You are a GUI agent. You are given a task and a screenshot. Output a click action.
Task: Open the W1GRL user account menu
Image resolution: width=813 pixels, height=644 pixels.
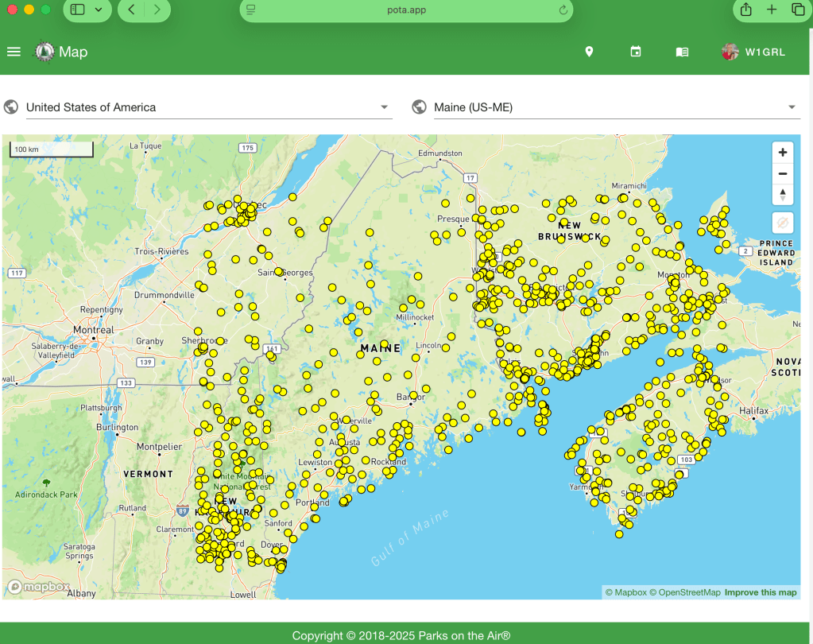pyautogui.click(x=754, y=52)
